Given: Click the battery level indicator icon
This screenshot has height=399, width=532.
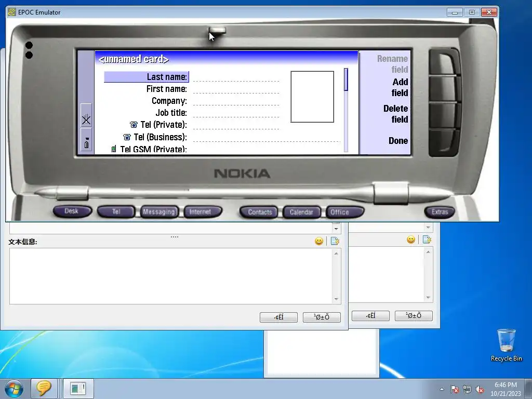Looking at the screenshot, I should [87, 143].
